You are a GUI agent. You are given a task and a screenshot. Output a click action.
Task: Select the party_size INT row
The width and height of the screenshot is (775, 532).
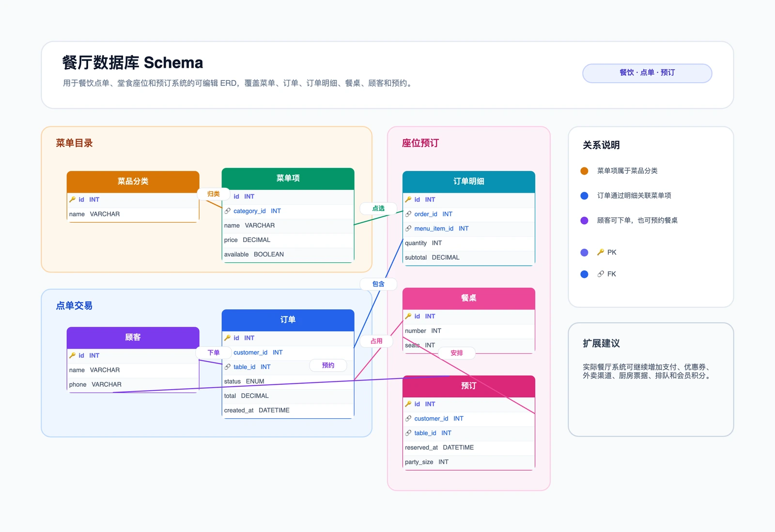468,462
